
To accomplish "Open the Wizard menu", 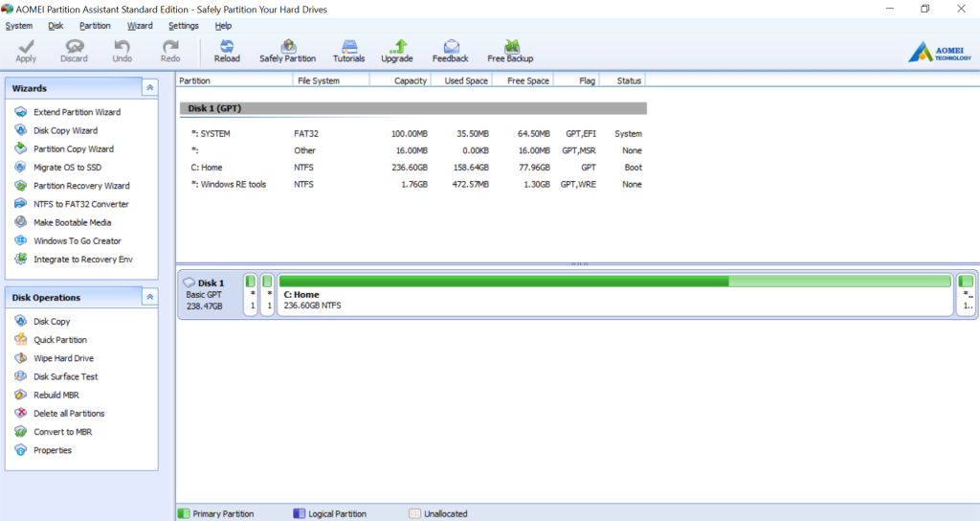I will [140, 26].
